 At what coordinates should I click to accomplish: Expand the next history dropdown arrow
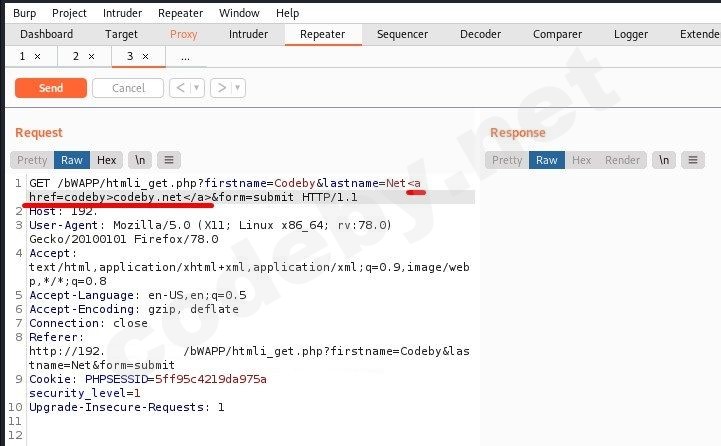click(x=238, y=88)
